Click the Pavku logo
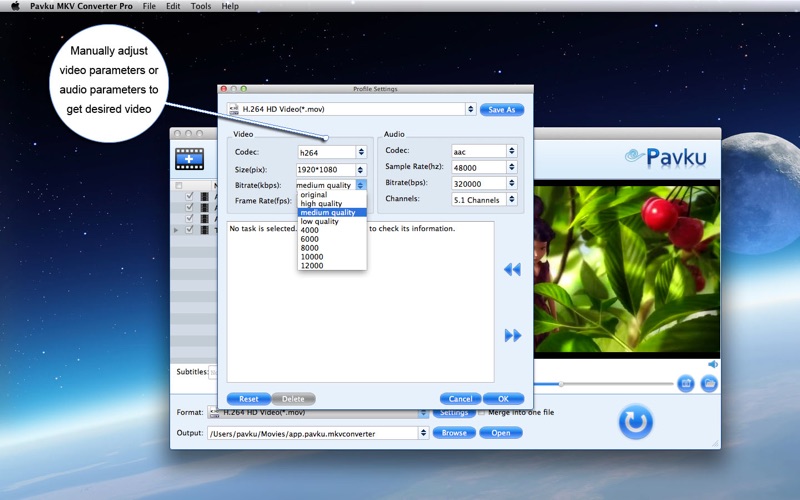Viewport: 800px width, 500px height. point(666,157)
